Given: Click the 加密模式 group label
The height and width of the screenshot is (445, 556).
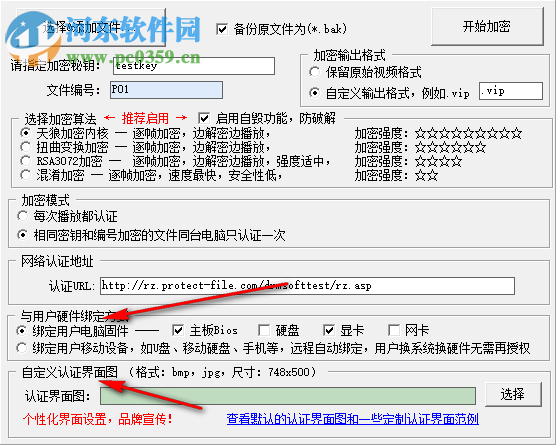Looking at the screenshot, I should click(45, 201).
